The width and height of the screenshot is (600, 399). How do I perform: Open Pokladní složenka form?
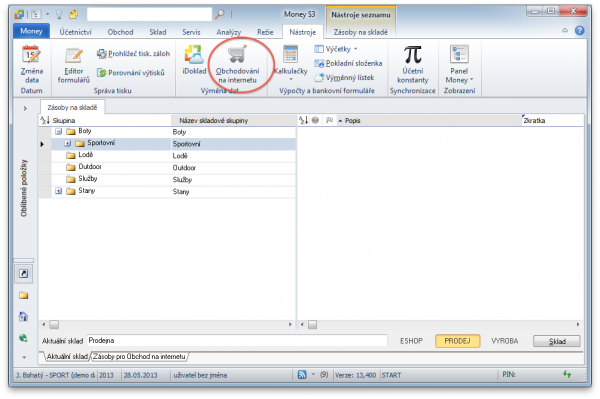(x=348, y=64)
